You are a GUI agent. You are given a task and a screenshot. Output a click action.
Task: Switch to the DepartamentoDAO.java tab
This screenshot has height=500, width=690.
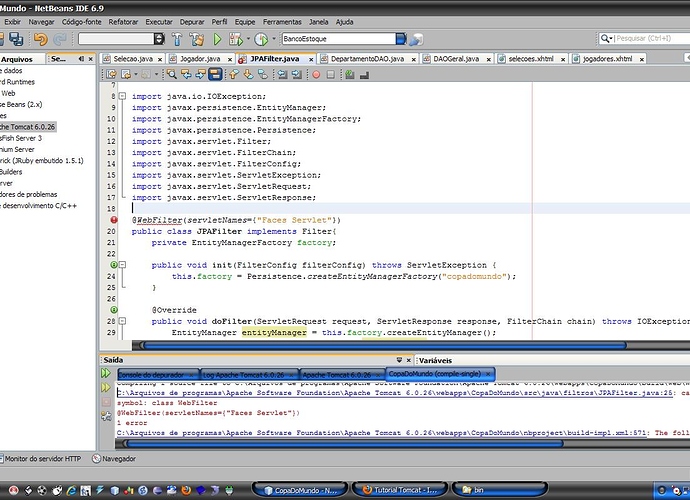click(x=365, y=59)
